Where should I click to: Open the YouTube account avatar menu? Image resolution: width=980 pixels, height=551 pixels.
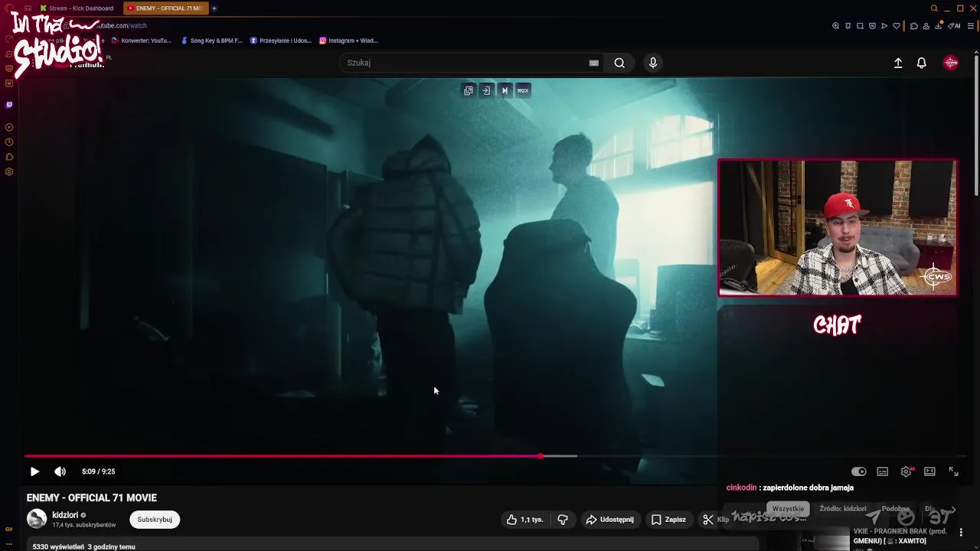(x=951, y=63)
